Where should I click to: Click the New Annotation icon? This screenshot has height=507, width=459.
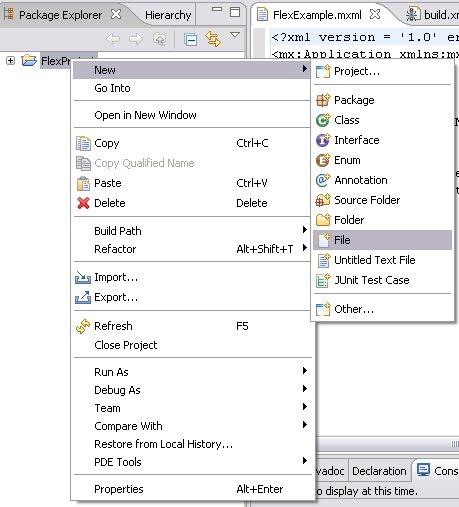[x=323, y=180]
